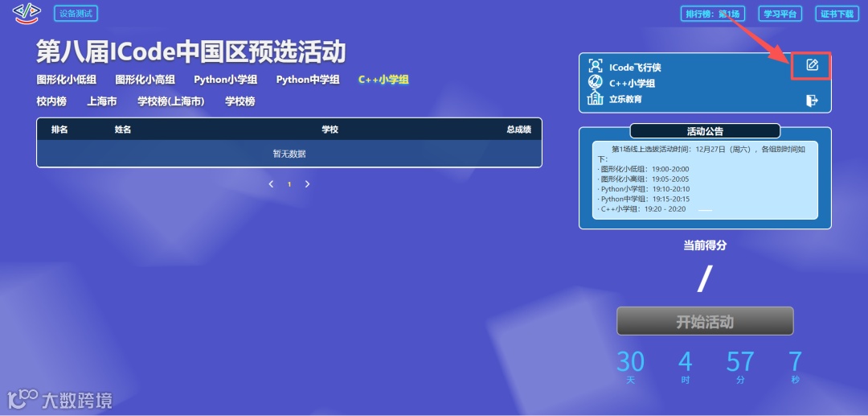
Task: Show the 上海市 ranking
Action: (102, 101)
